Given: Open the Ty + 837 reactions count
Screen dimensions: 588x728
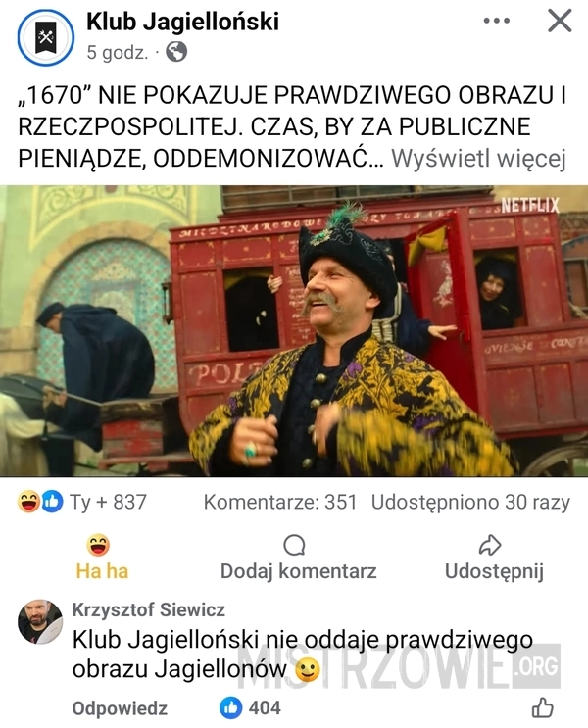Looking at the screenshot, I should pyautogui.click(x=108, y=502).
